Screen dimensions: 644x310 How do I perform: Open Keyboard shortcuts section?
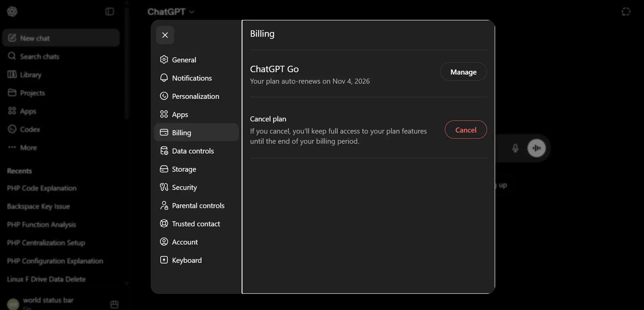click(196, 260)
